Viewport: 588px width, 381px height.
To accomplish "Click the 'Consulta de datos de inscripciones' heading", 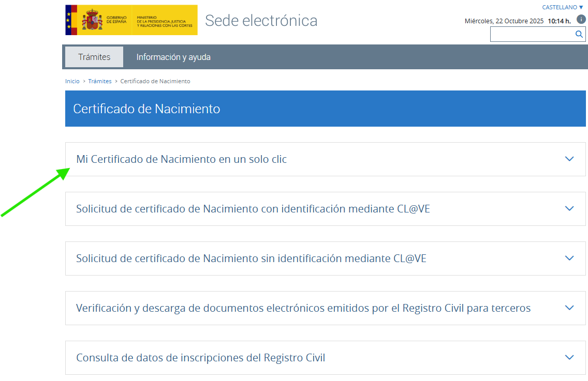I will click(200, 358).
